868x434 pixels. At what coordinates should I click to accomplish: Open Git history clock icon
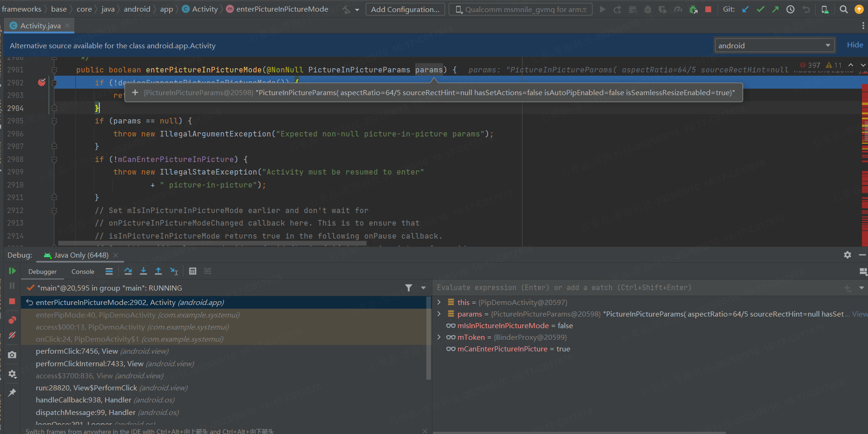[x=790, y=9]
